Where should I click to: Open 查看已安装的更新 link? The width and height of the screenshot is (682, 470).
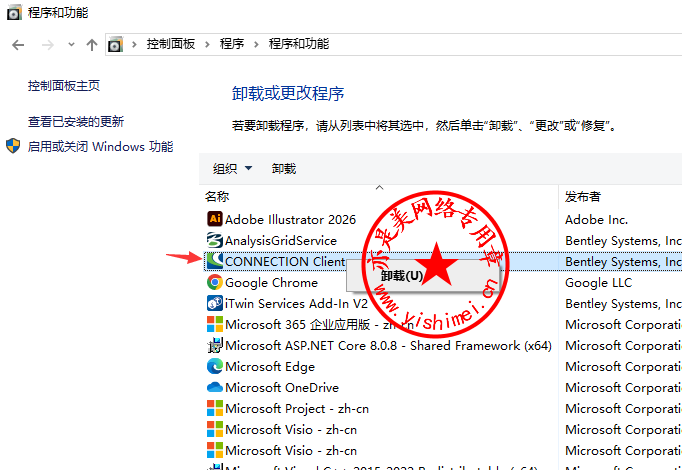coord(76,121)
